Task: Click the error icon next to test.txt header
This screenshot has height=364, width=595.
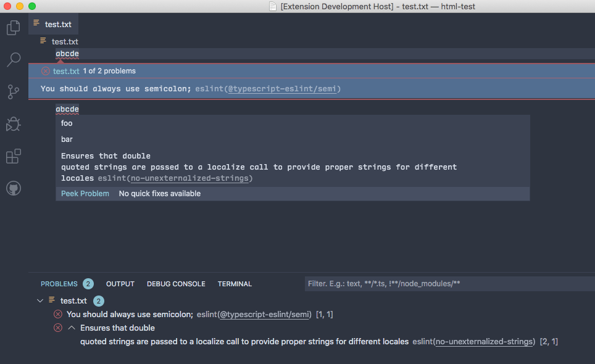Action: point(45,71)
